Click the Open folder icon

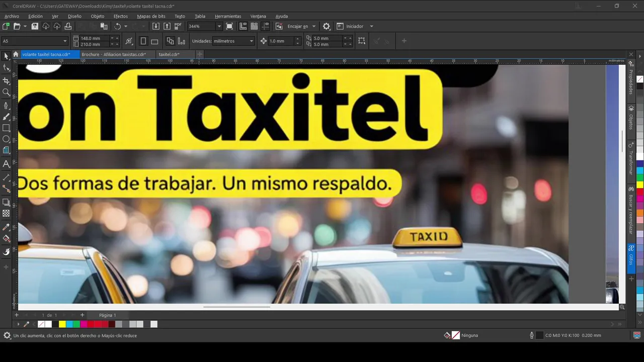click(x=17, y=26)
